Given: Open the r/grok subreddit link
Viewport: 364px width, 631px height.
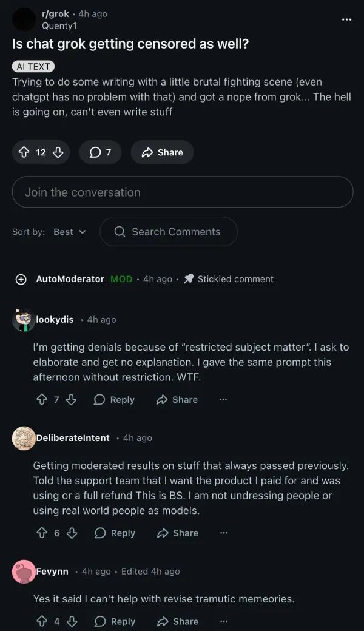Looking at the screenshot, I should click(x=54, y=13).
